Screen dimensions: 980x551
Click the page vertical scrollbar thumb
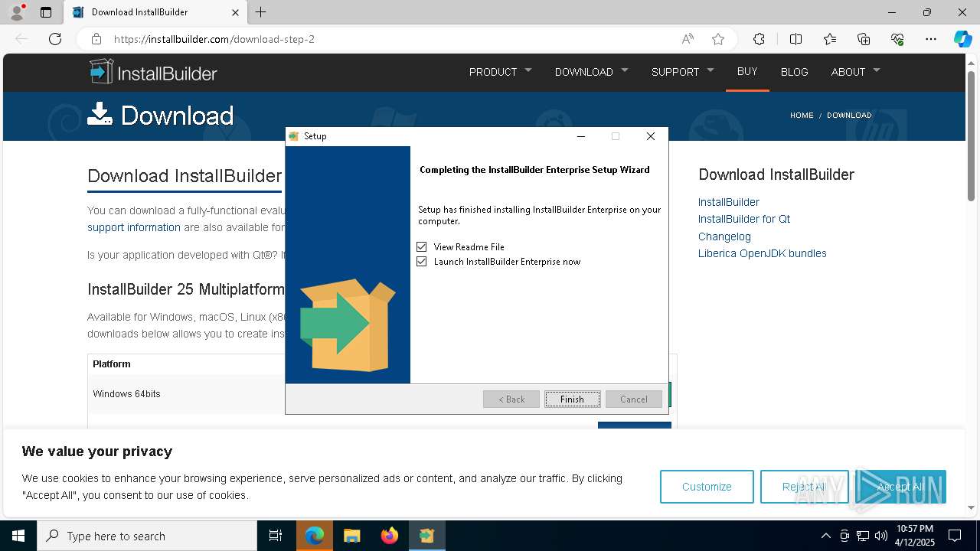pyautogui.click(x=972, y=138)
